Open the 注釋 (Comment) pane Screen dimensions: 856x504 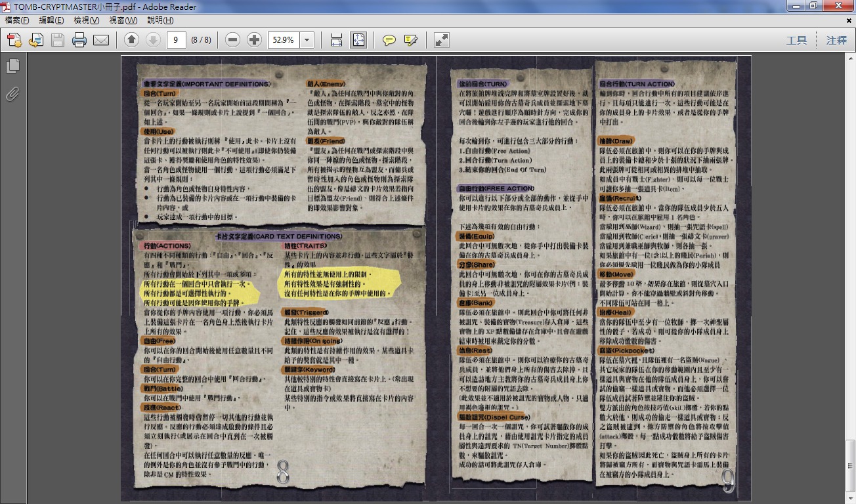click(x=836, y=40)
